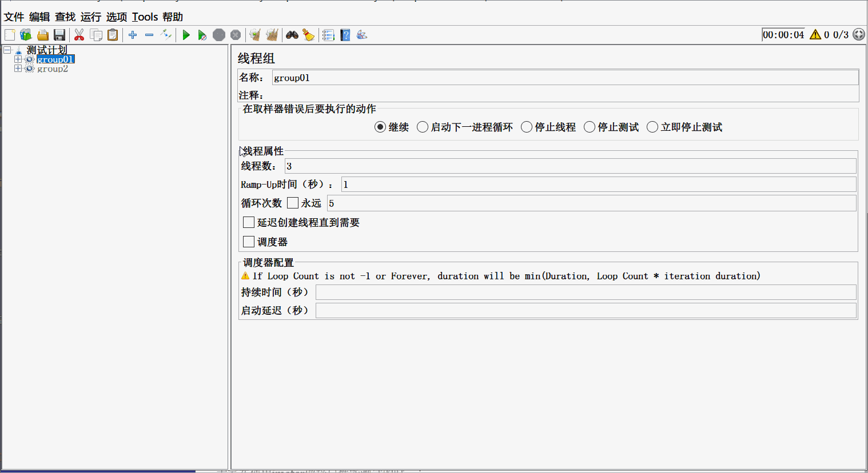Click the 启动延迟（秒） input field
The width and height of the screenshot is (868, 473).
[x=586, y=311]
